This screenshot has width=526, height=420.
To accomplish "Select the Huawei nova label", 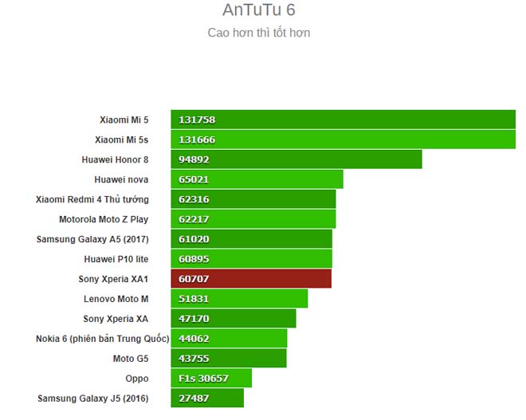I will (121, 179).
